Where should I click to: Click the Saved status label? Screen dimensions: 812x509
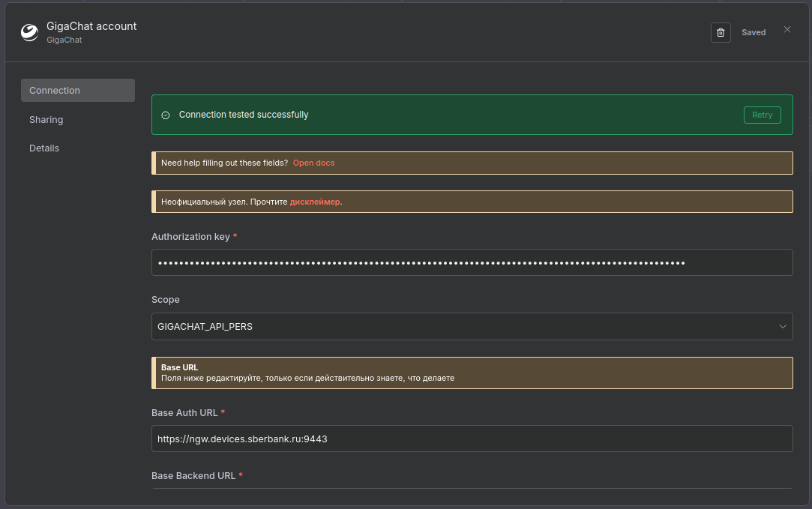[x=754, y=33]
